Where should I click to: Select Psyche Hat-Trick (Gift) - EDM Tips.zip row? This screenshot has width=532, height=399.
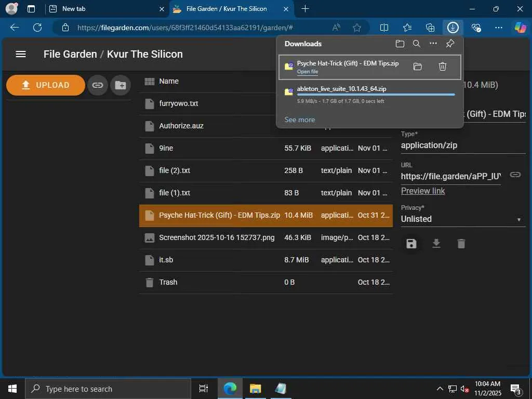click(266, 216)
